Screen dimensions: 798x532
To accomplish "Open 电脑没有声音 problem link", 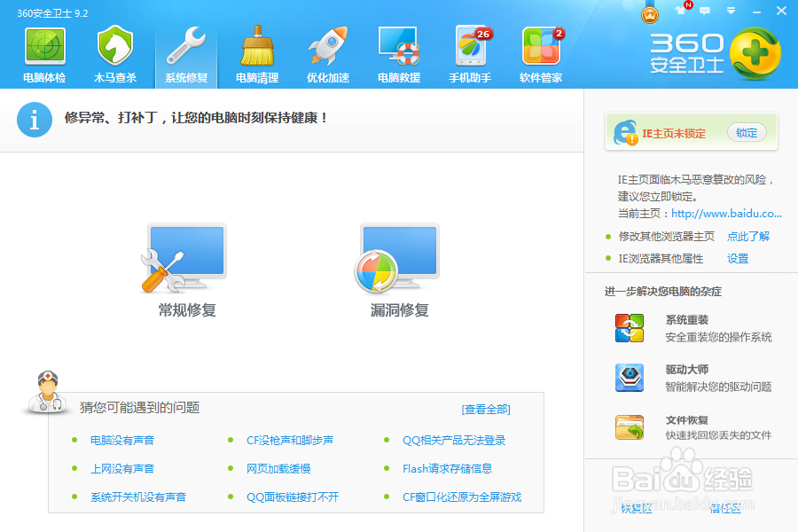I will (122, 441).
